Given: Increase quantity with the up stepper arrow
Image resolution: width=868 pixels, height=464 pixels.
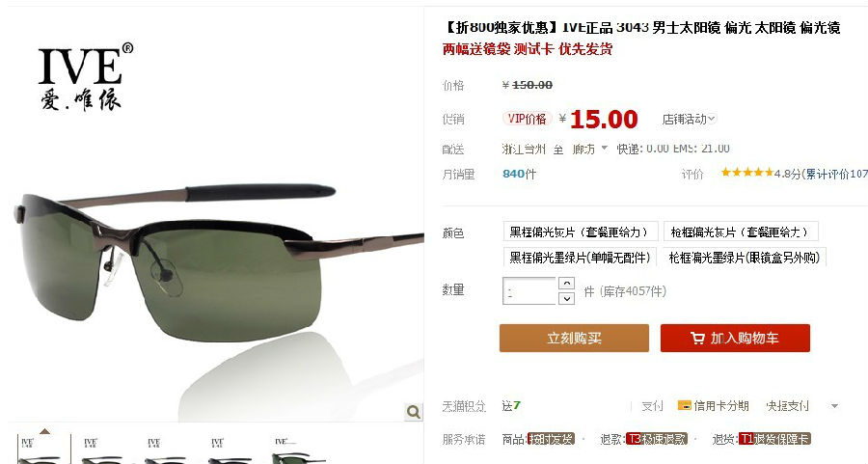Looking at the screenshot, I should 566,283.
